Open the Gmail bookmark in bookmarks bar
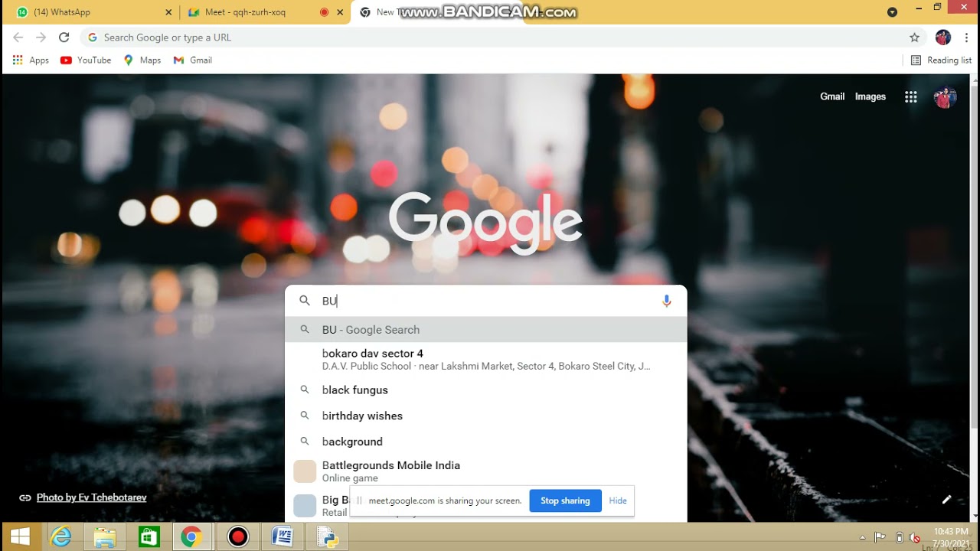980x551 pixels. click(x=193, y=60)
